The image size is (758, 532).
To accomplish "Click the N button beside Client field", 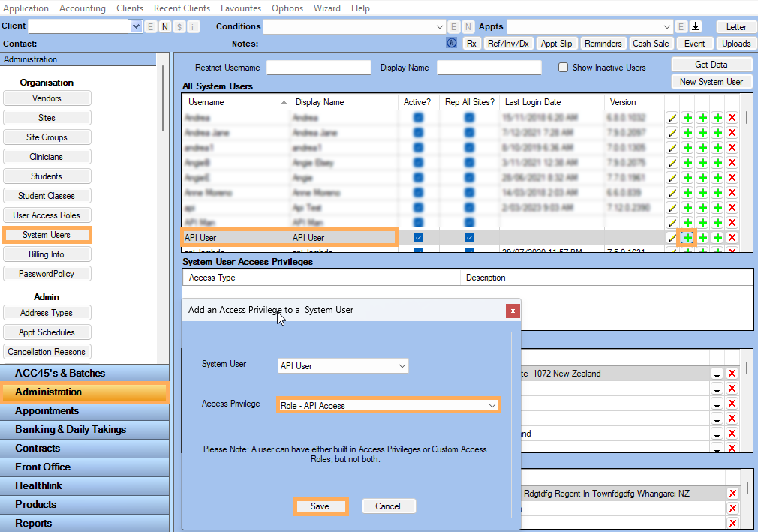I will coord(165,26).
